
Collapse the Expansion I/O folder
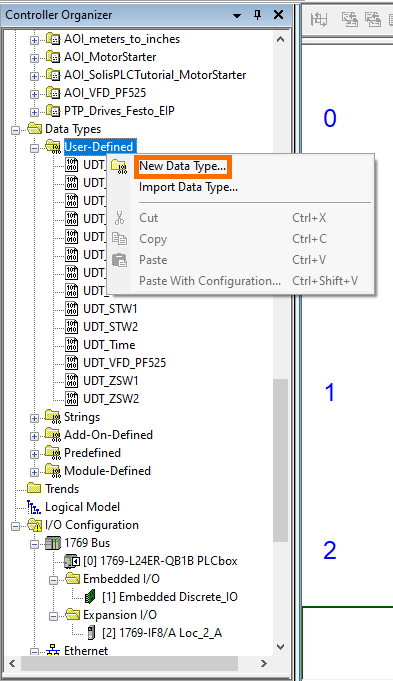(x=53, y=616)
